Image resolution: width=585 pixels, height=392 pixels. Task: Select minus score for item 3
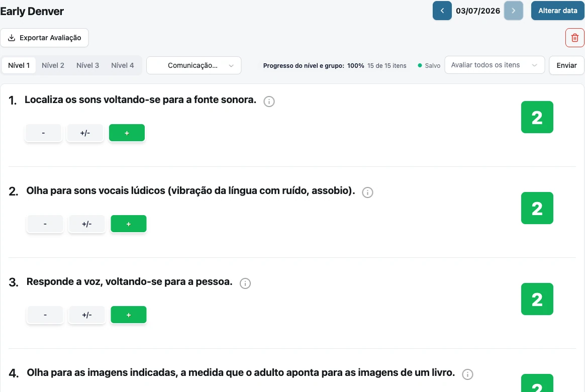[45, 315]
